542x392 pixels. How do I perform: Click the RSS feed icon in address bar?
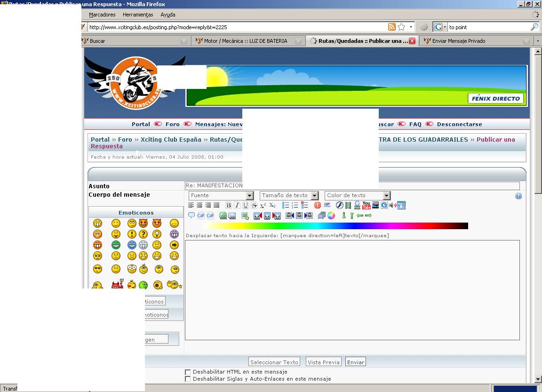(x=391, y=27)
